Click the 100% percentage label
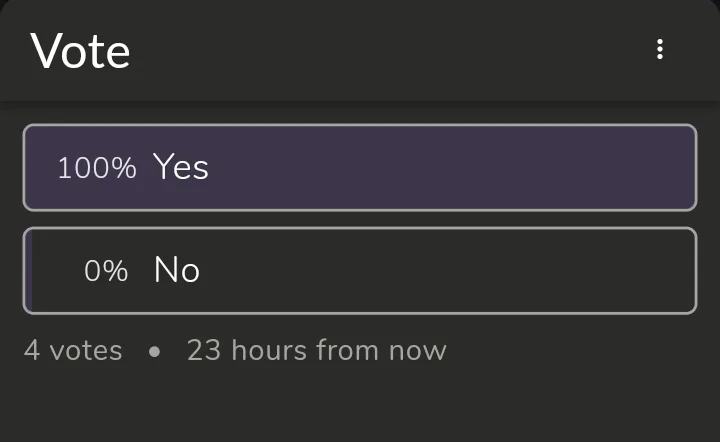Image resolution: width=720 pixels, height=442 pixels. tap(96, 168)
